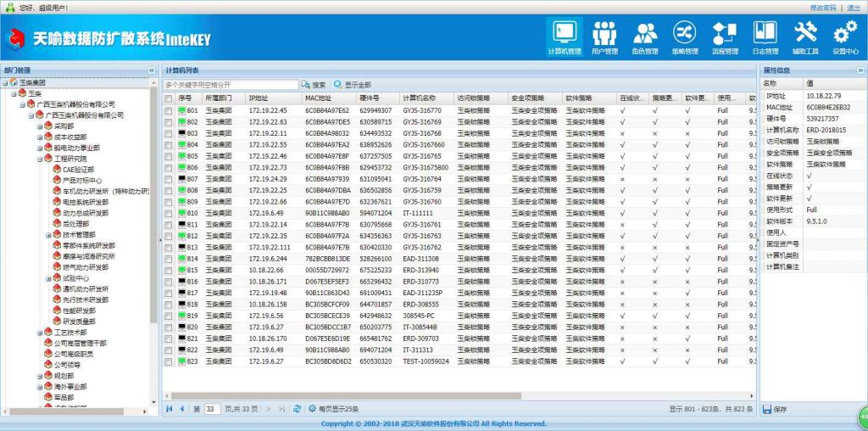Select 后处理部 department
The height and width of the screenshot is (431, 868).
click(x=75, y=224)
